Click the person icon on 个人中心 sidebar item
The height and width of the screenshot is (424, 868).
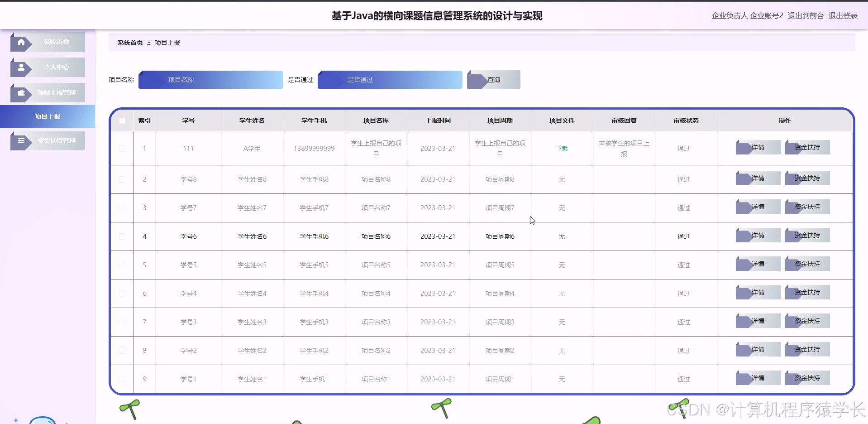[21, 67]
